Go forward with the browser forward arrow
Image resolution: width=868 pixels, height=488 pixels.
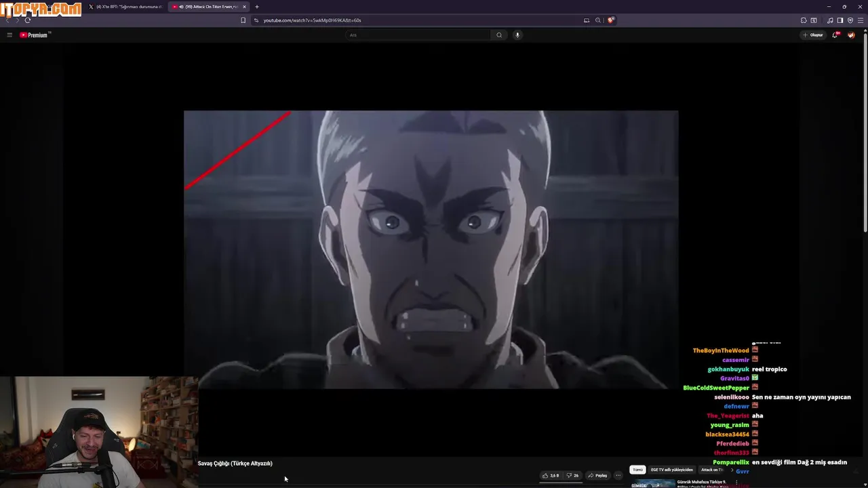17,20
